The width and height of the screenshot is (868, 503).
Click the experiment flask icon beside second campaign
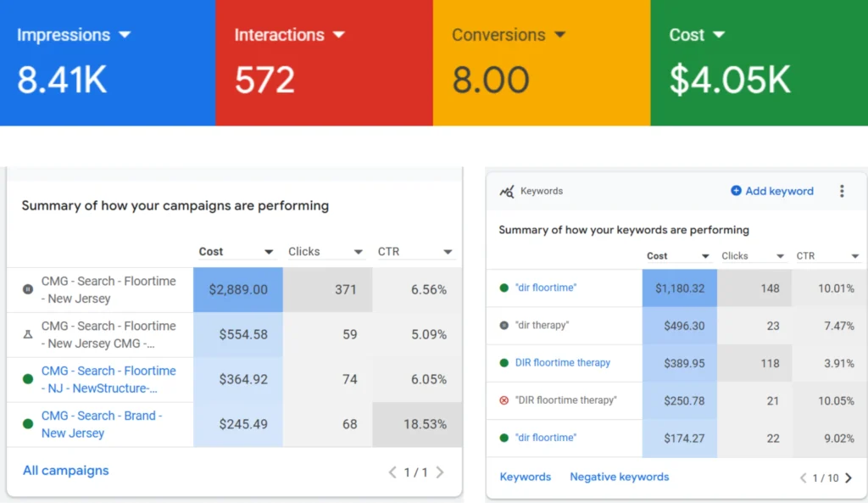pyautogui.click(x=28, y=334)
